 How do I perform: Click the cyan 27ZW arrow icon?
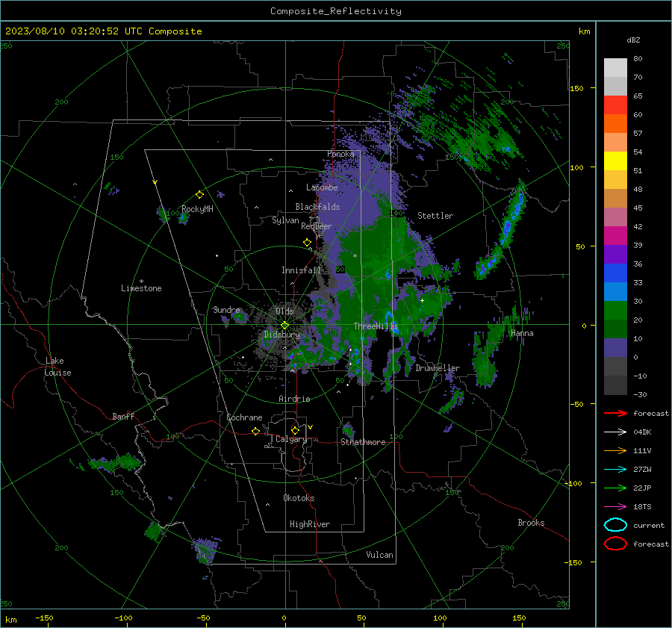(x=615, y=470)
